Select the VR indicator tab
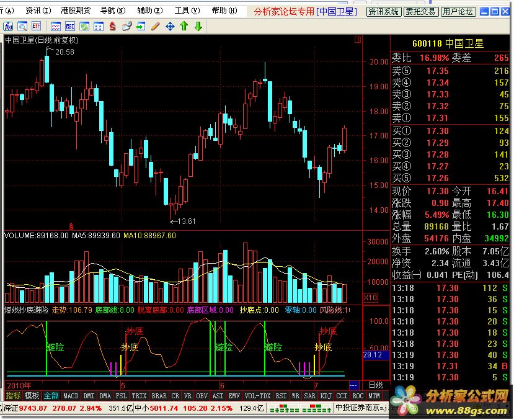 (x=187, y=396)
